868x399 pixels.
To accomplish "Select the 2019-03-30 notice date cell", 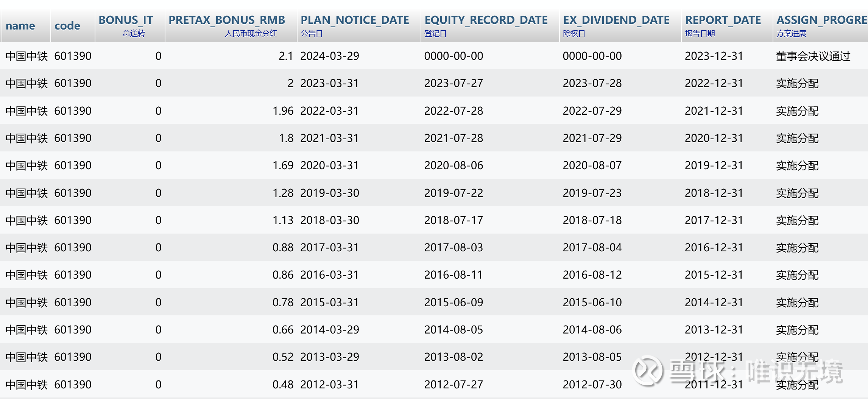I will pyautogui.click(x=359, y=193).
